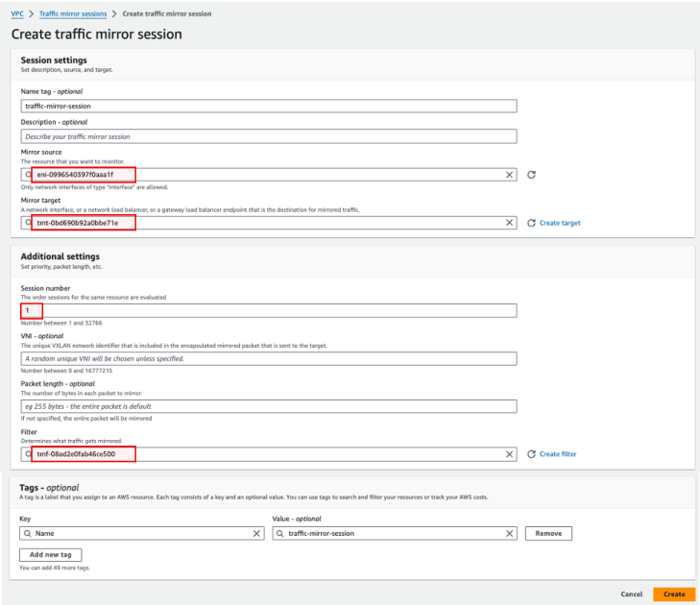Screen dimensions: 700x605
Task: Select the tag Value traffic-mirror-session field
Action: [395, 534]
